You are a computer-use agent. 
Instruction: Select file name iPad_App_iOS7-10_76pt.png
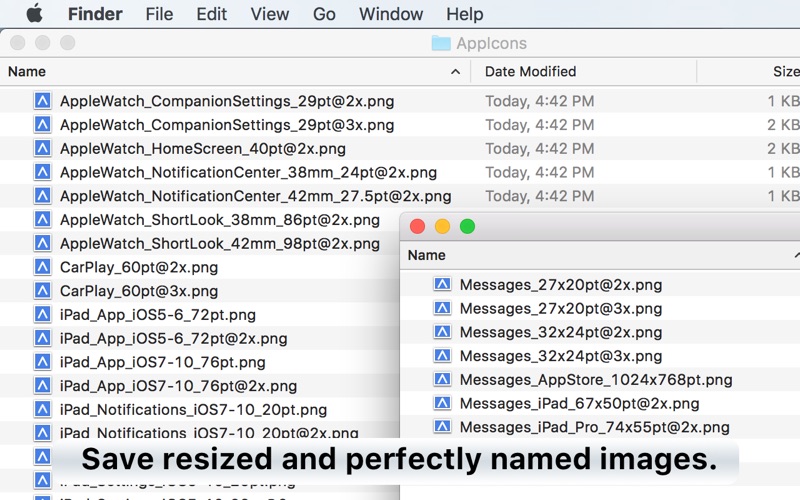(x=163, y=362)
